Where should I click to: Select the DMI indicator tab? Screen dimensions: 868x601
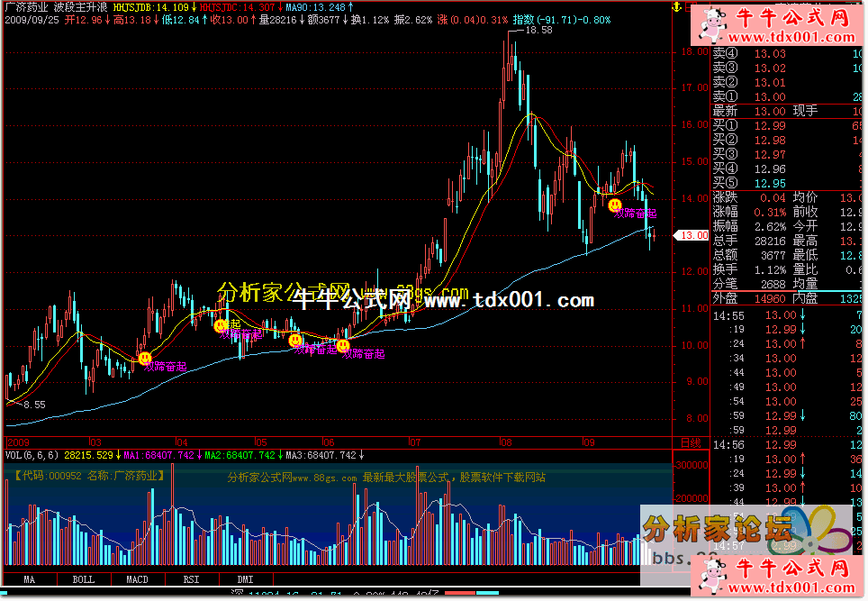coord(245,579)
